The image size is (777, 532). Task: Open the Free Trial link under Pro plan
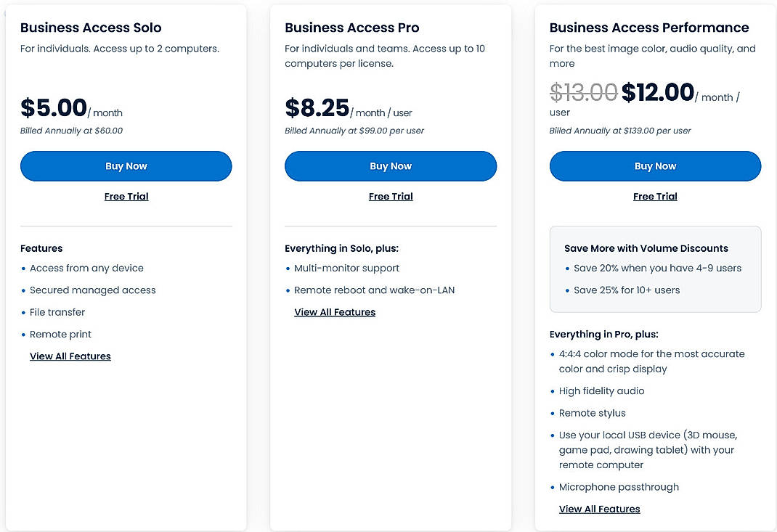tap(391, 196)
